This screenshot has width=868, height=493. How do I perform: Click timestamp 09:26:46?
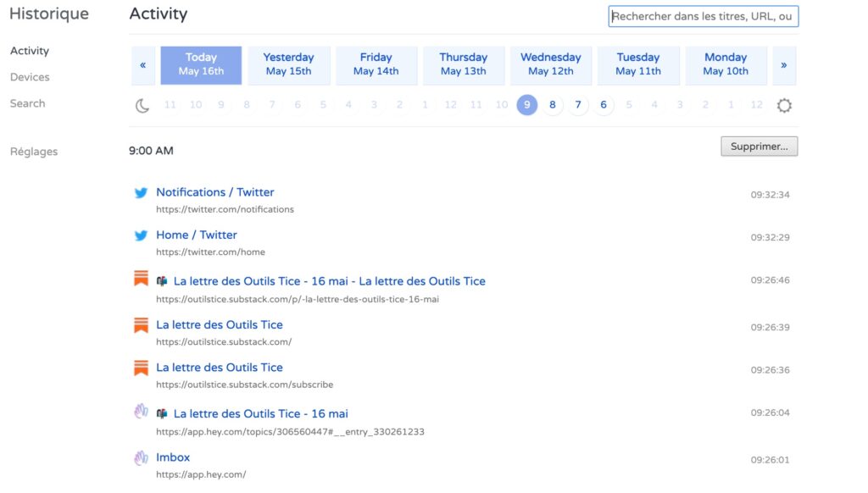coord(770,280)
